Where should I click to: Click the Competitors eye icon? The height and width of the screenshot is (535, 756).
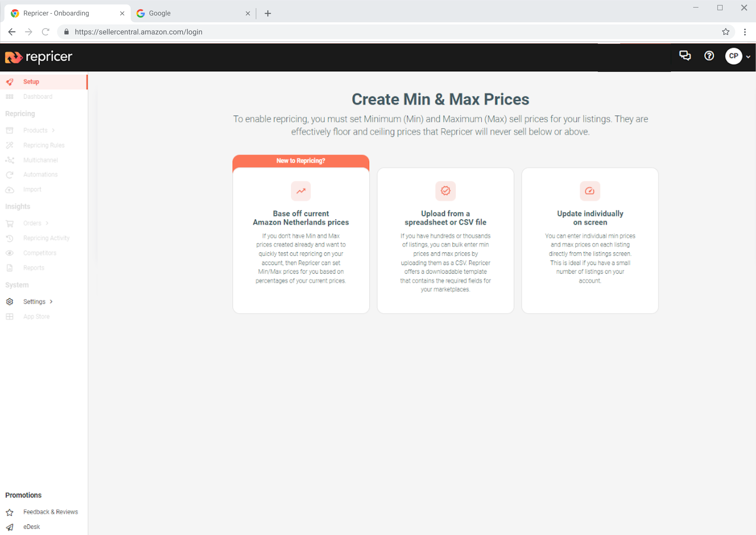[9, 253]
